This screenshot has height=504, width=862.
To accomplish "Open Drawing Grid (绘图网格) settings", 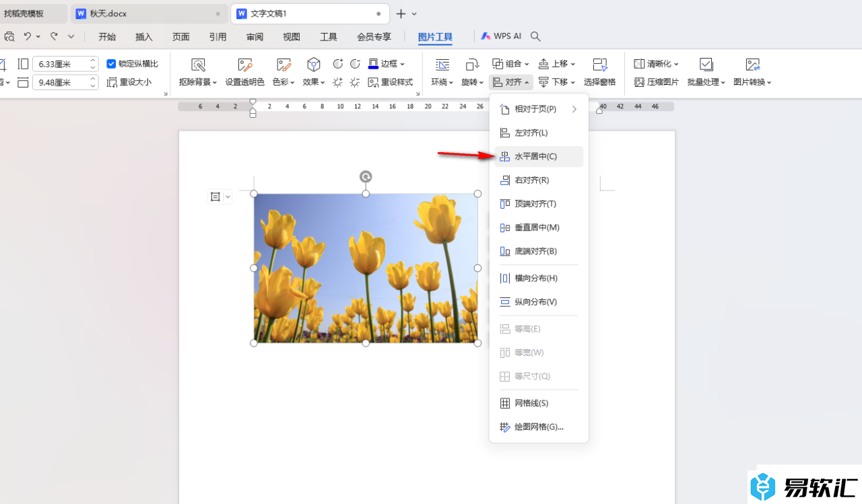I will (x=539, y=427).
